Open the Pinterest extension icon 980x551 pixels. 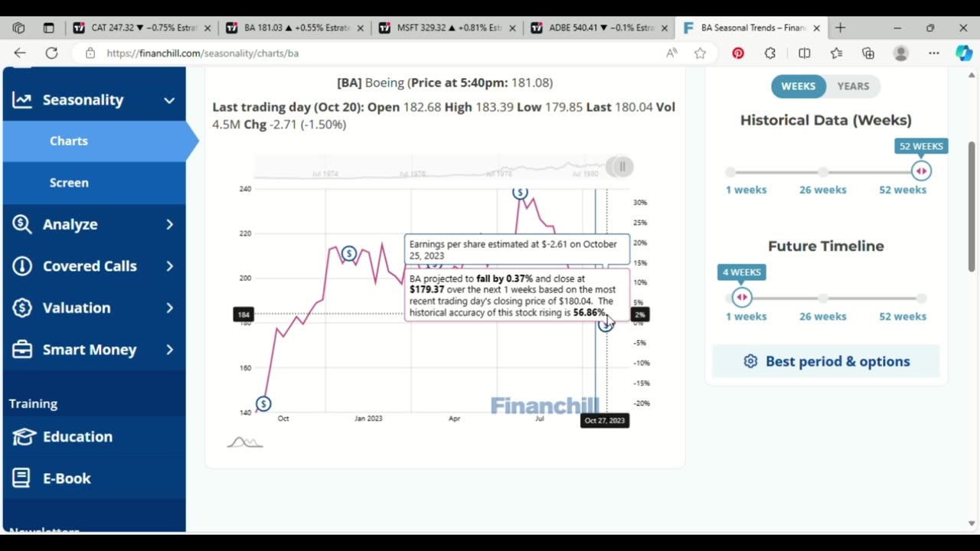[738, 53]
